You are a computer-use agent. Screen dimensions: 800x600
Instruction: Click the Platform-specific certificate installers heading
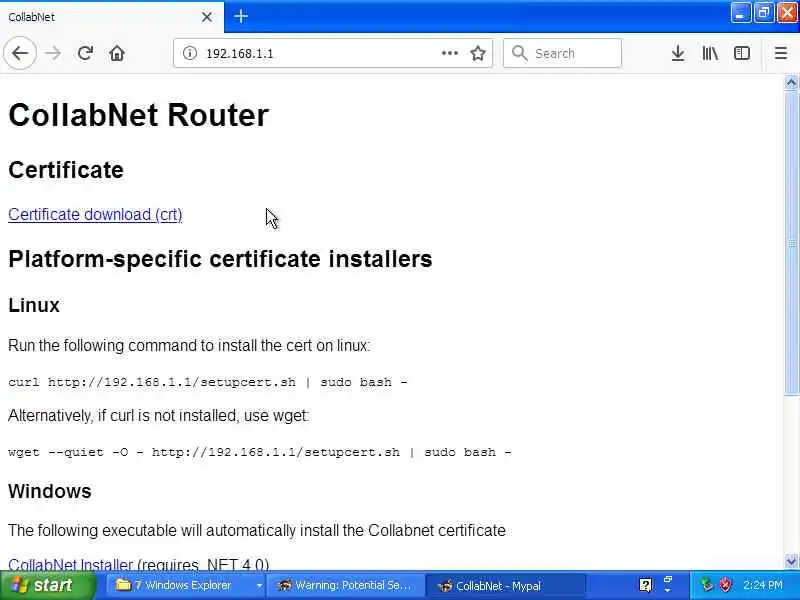(x=220, y=259)
